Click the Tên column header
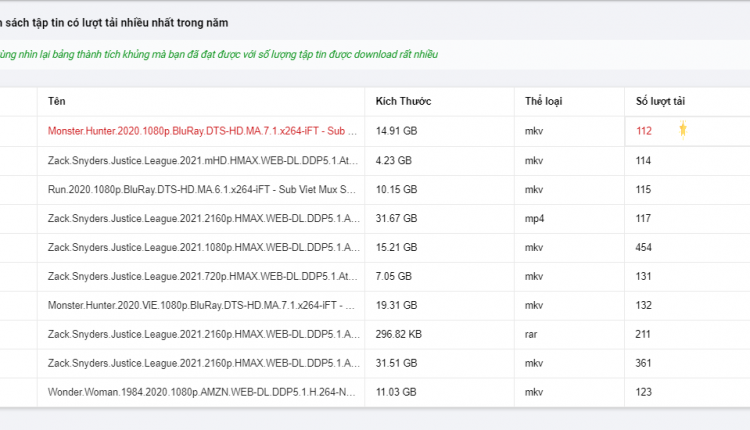The height and width of the screenshot is (430, 750). pyautogui.click(x=56, y=101)
